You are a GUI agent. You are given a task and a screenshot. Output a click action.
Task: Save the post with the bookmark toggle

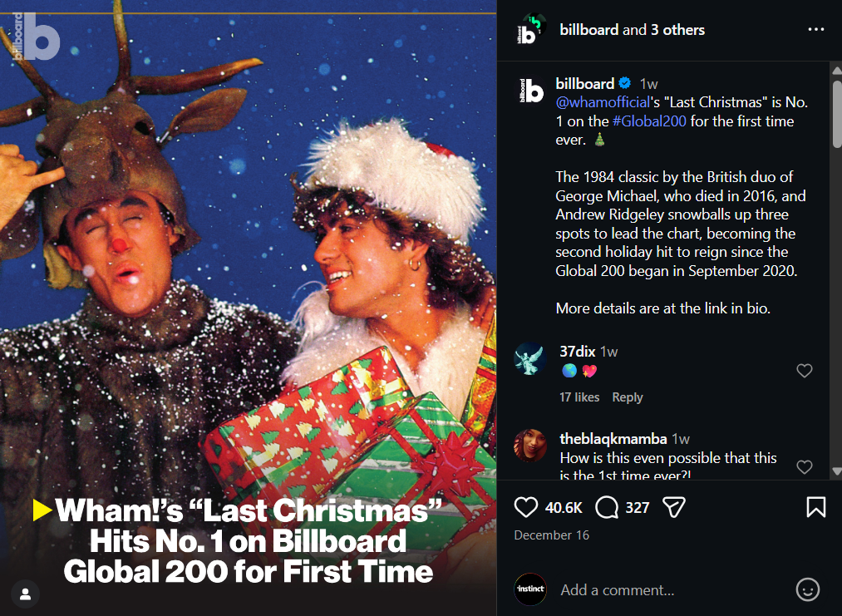click(x=815, y=506)
